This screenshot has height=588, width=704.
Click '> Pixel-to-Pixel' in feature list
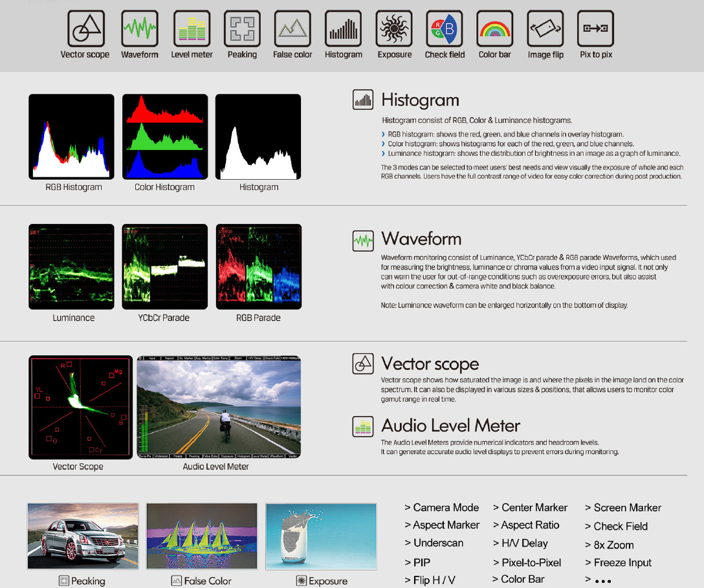(x=527, y=562)
